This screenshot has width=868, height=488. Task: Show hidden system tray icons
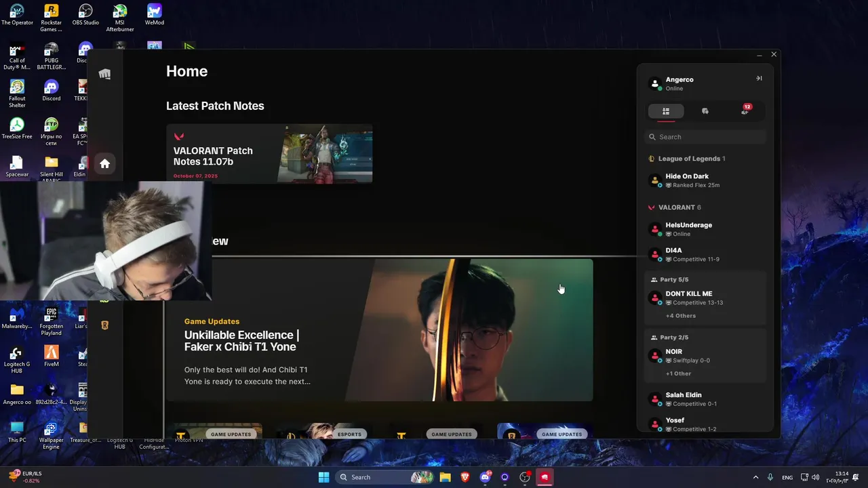point(756,477)
